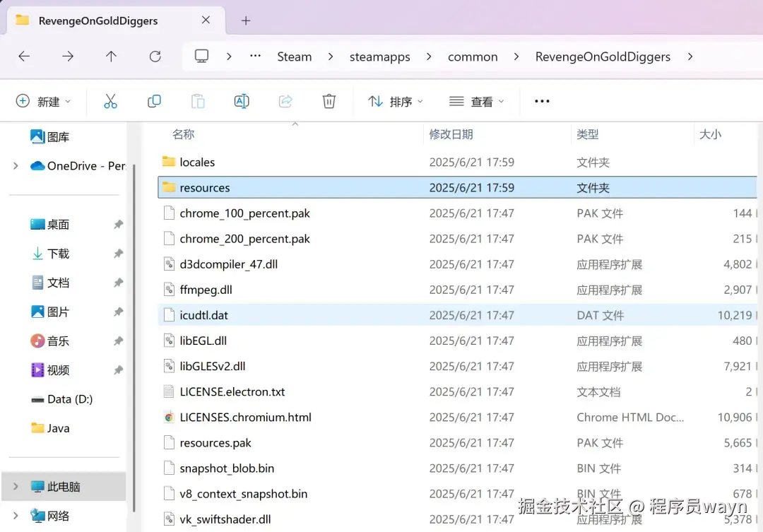Click the This PC monitor icon in address bar

[x=201, y=56]
